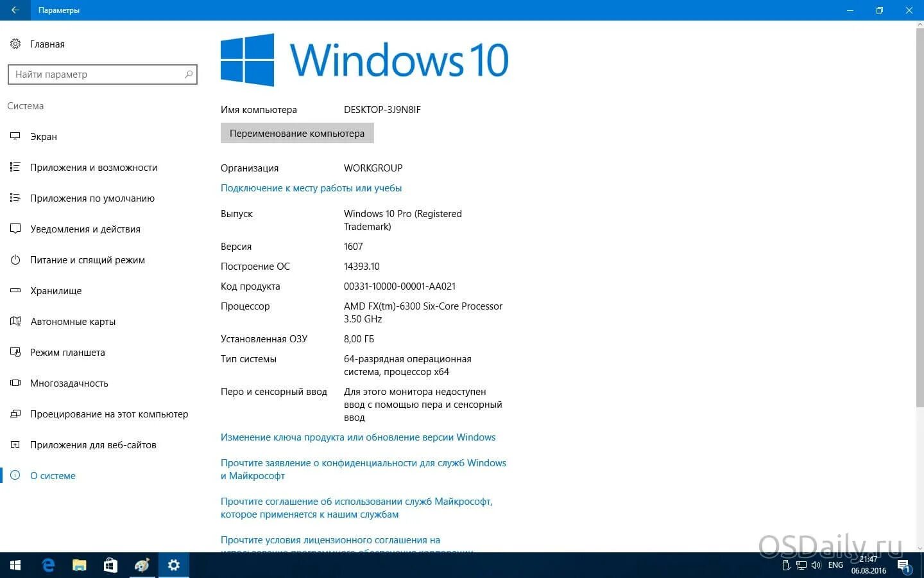Click Режим планшета tablet icon

click(15, 352)
